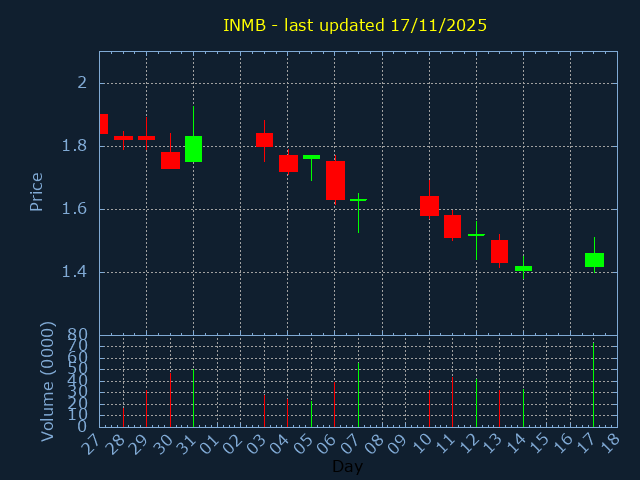Select the day 18 tick on x-axis
This screenshot has width=640, height=480.
[x=609, y=442]
